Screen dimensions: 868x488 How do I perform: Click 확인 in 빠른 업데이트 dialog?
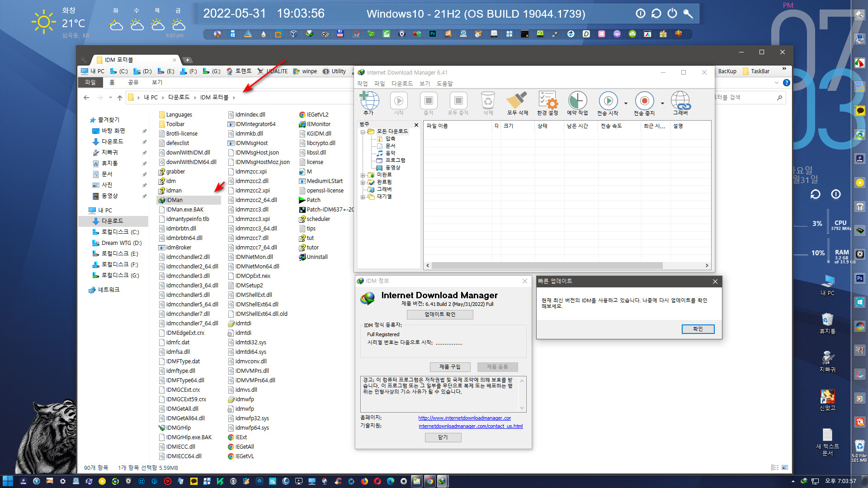coord(698,329)
